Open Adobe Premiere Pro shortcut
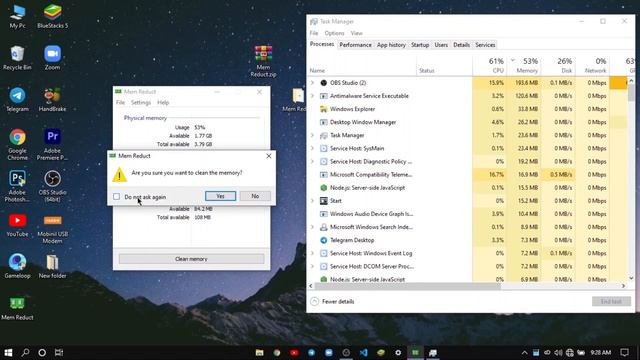640x360 pixels. pyautogui.click(x=52, y=144)
